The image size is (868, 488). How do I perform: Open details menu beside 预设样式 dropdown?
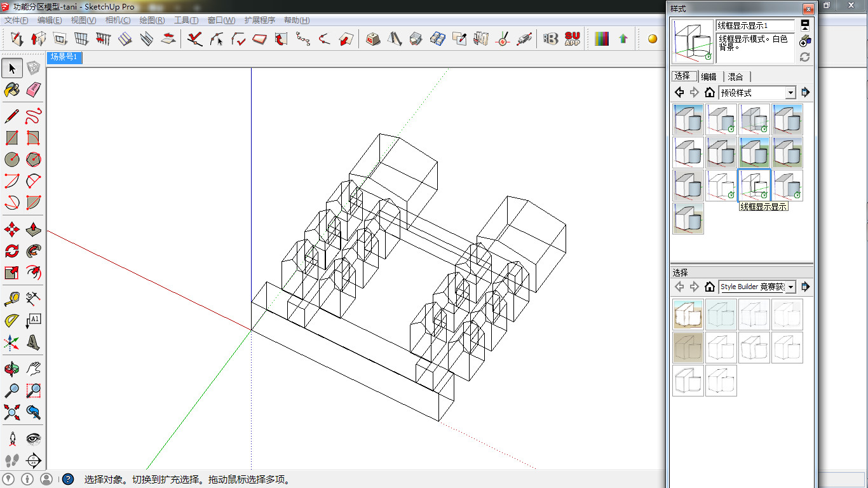click(x=806, y=93)
